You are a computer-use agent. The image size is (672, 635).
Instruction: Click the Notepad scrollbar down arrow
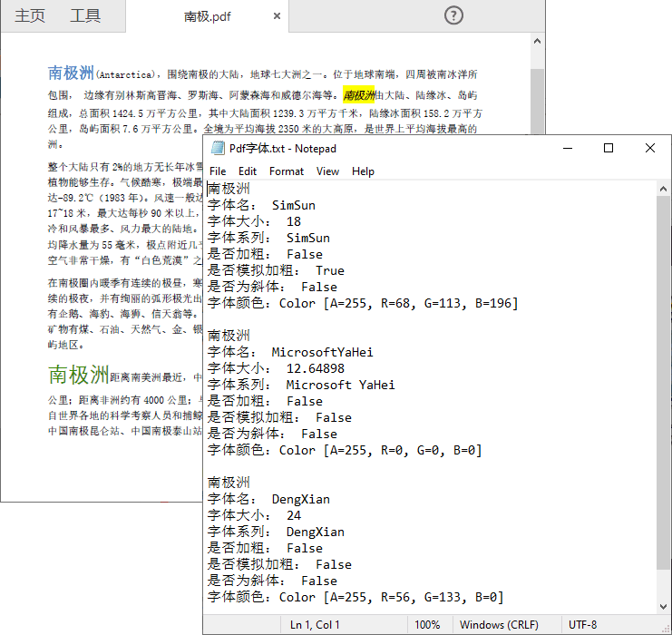664,606
